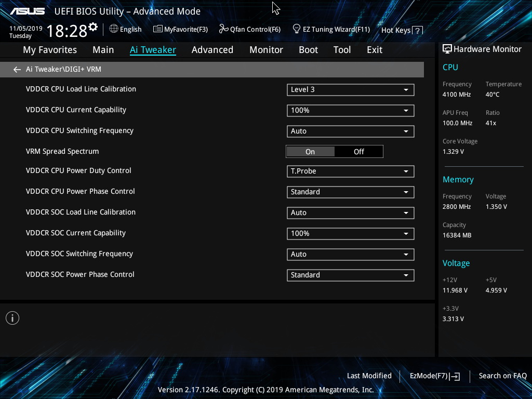
Task: Open the Tool tab
Action: click(342, 50)
